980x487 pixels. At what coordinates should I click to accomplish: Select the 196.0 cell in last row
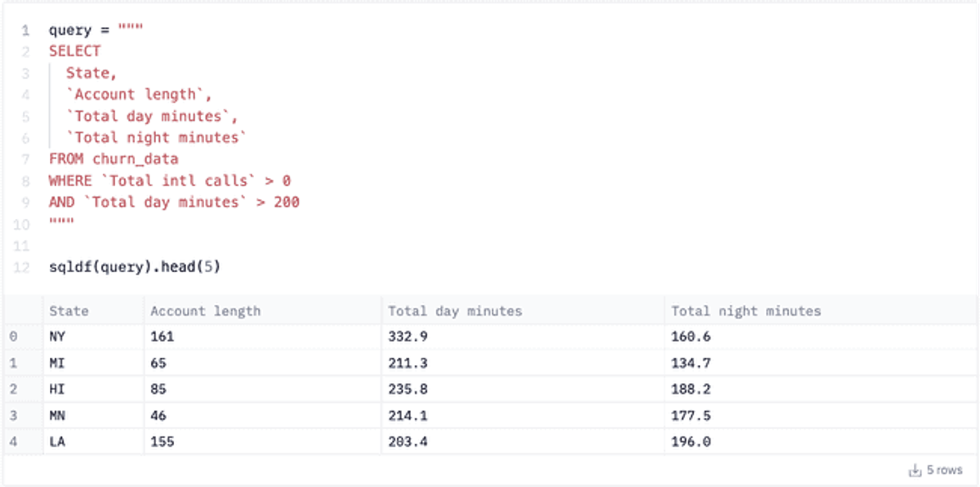point(820,442)
